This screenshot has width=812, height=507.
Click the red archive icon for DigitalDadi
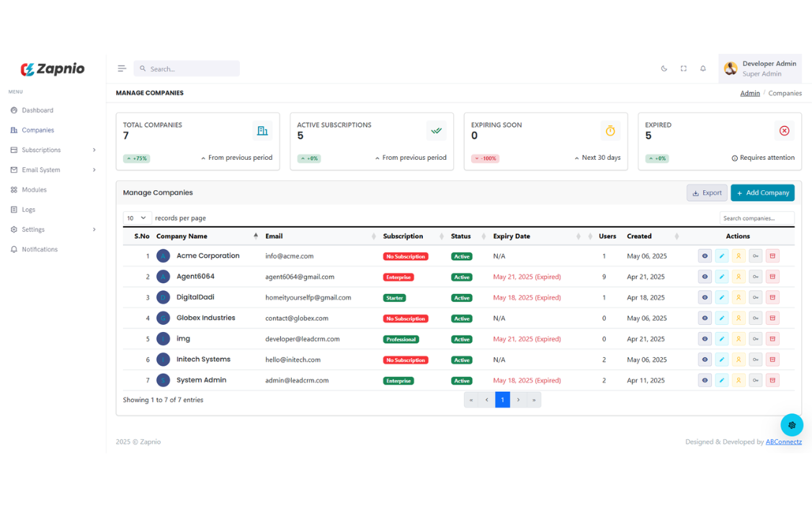772,297
